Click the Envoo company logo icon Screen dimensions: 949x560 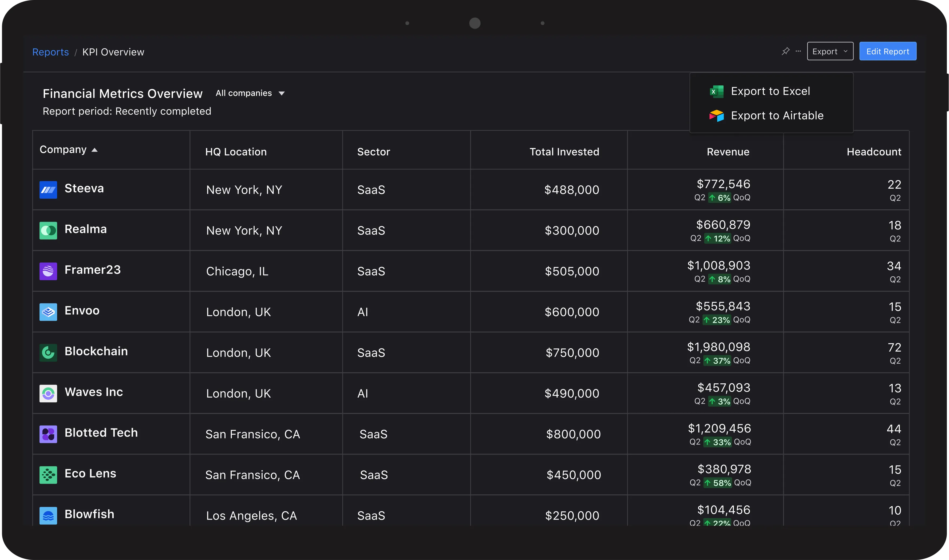click(48, 312)
